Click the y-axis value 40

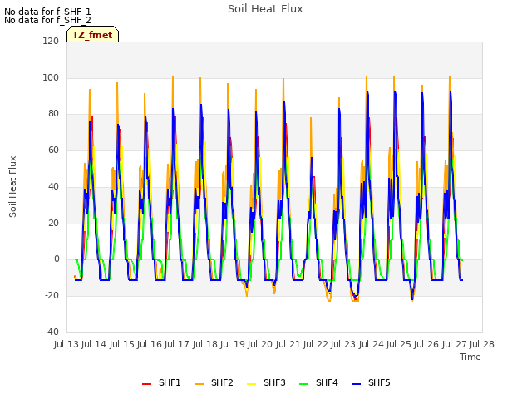click(53, 186)
